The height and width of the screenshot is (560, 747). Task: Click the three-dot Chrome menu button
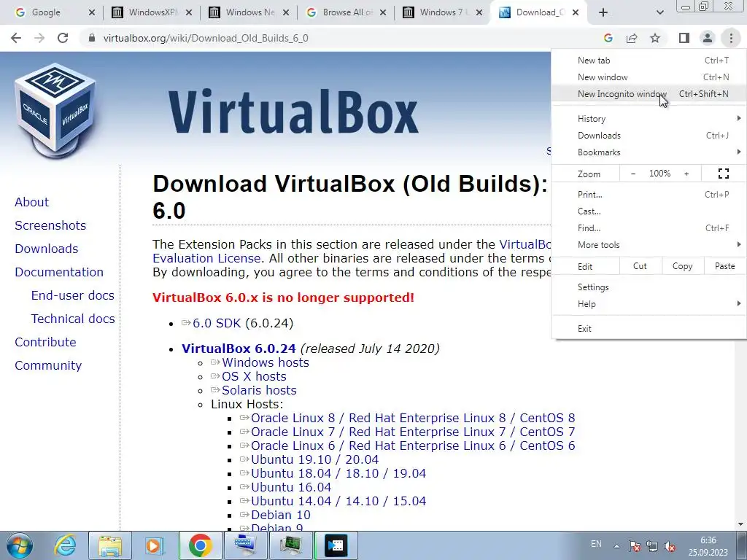point(731,38)
